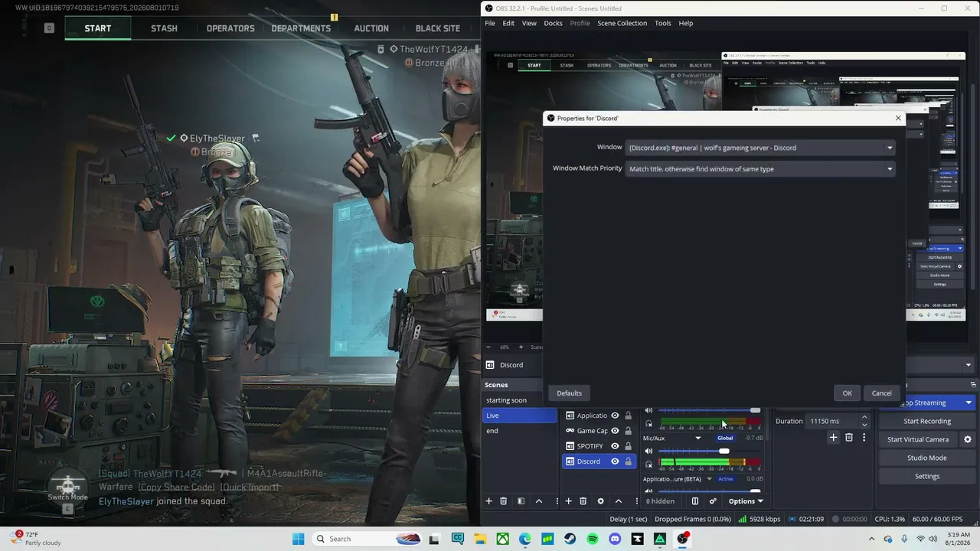
Task: Hide the SPOTIFY source
Action: (x=615, y=446)
